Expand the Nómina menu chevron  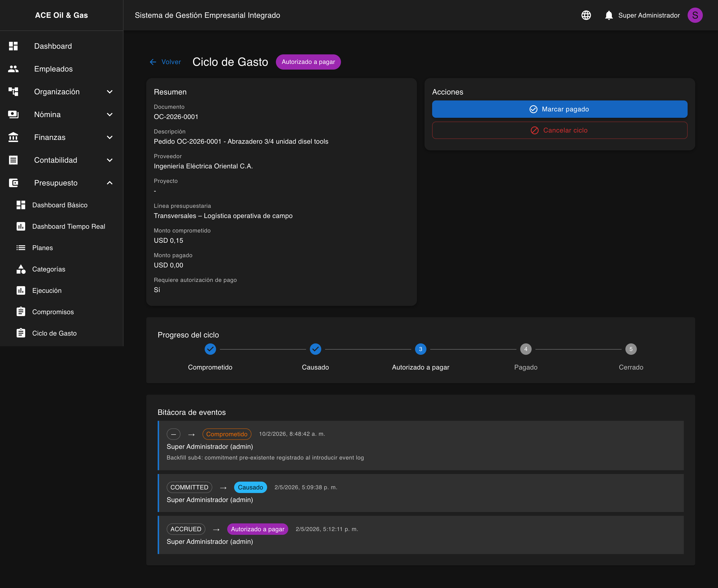pos(110,114)
